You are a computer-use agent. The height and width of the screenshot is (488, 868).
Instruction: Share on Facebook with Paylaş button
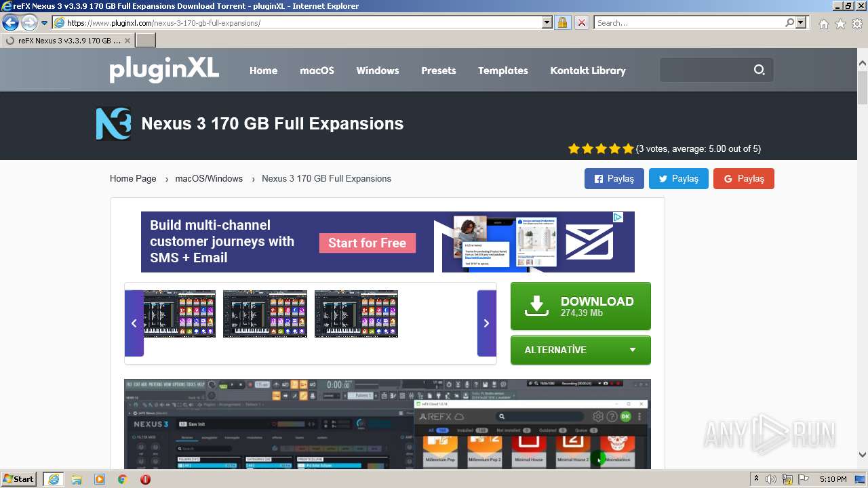pyautogui.click(x=614, y=178)
